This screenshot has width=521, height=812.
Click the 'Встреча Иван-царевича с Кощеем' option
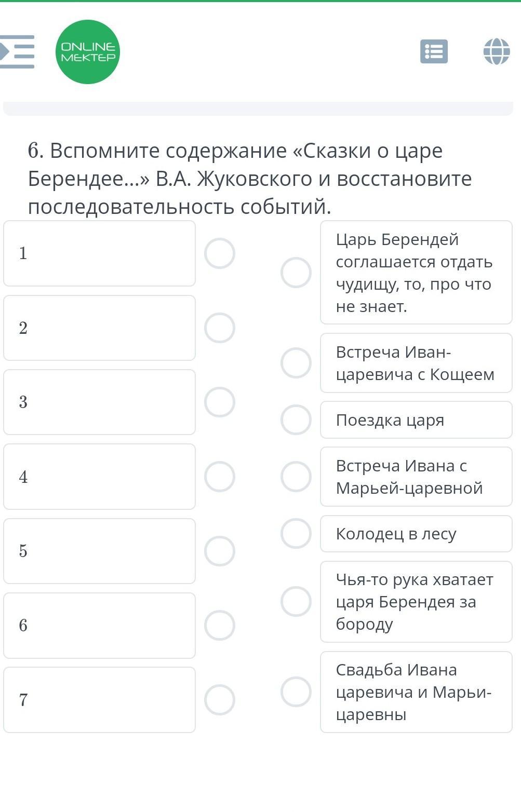click(x=416, y=363)
